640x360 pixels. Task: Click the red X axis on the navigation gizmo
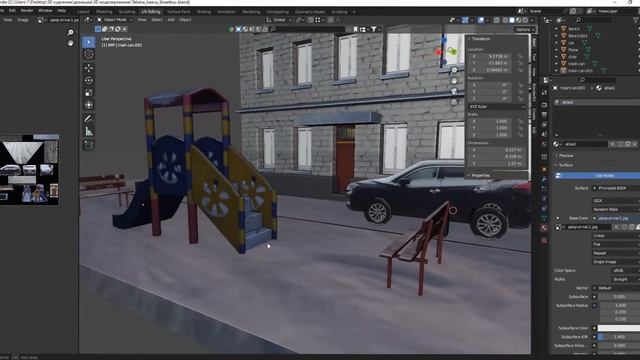[x=438, y=52]
